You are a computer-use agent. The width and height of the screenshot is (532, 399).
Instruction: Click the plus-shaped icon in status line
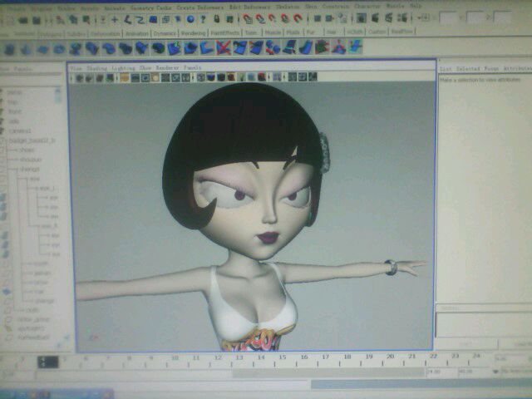115,20
